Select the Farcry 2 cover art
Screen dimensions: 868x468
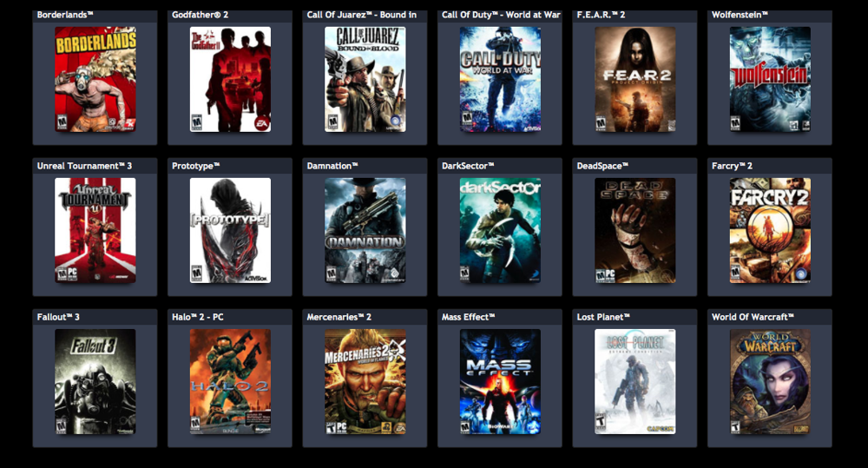point(770,230)
